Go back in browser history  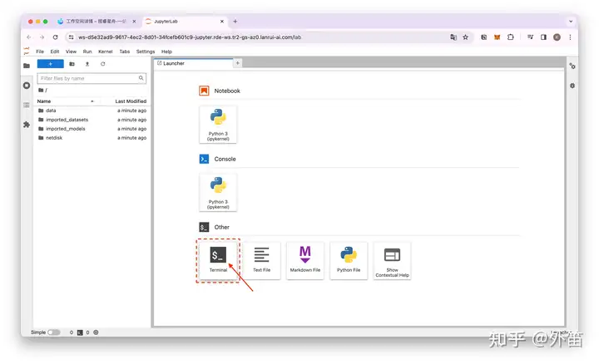29,37
